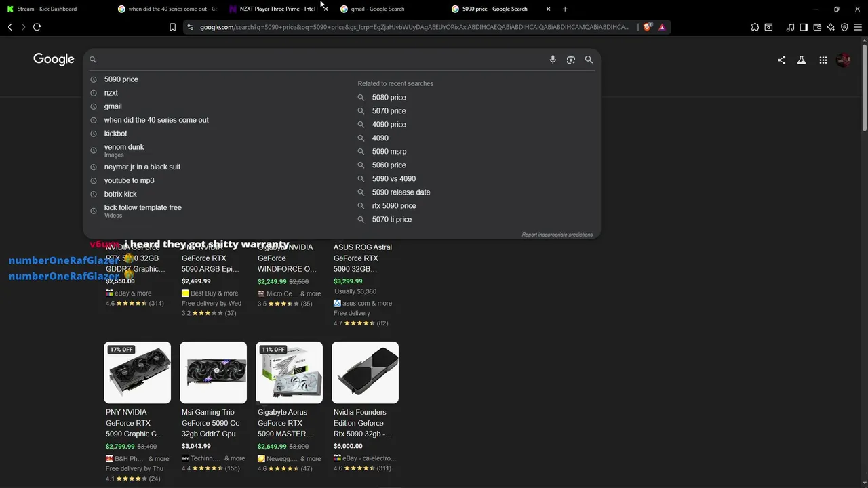Reload the page with the refresh icon
The image size is (868, 488).
(37, 27)
